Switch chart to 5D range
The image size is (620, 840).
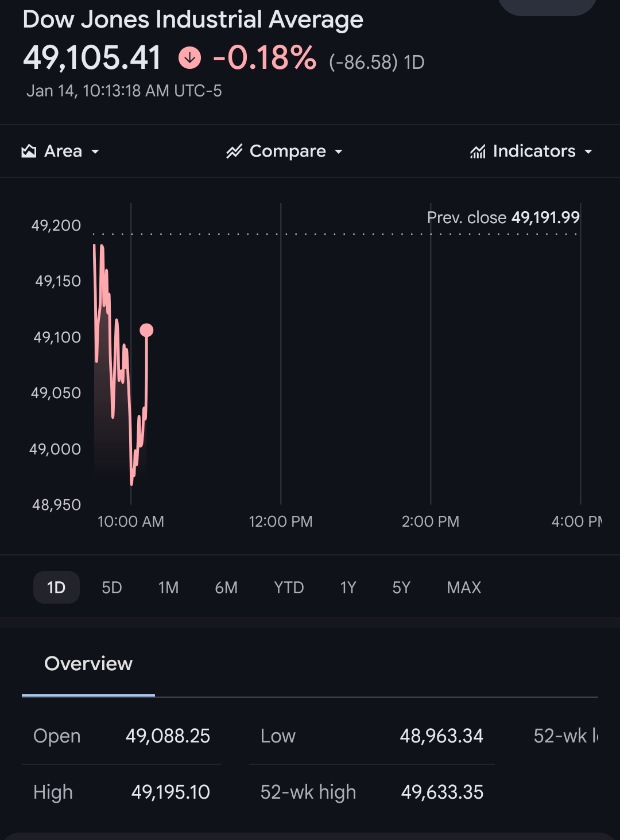112,588
